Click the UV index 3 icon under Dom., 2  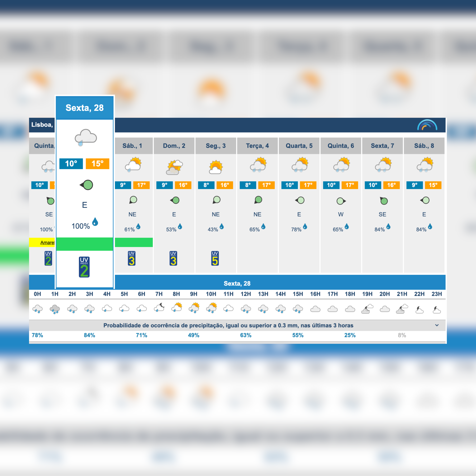point(173,258)
